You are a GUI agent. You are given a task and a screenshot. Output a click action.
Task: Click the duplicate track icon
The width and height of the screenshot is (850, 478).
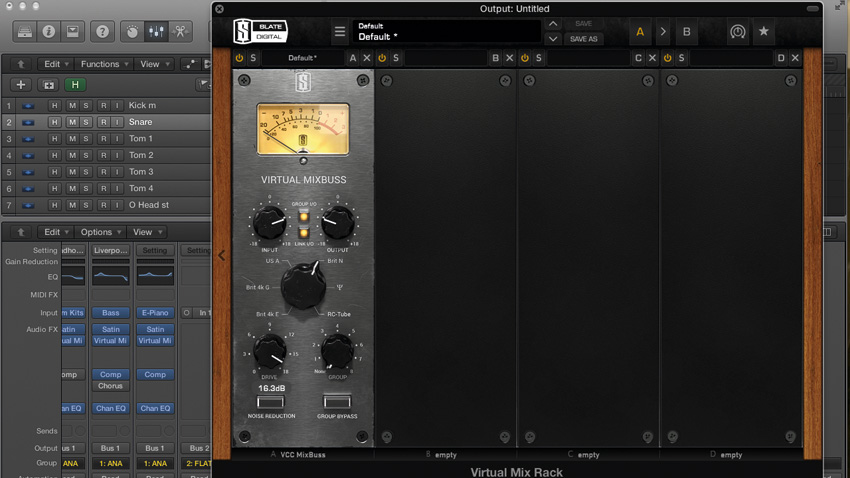pos(48,85)
